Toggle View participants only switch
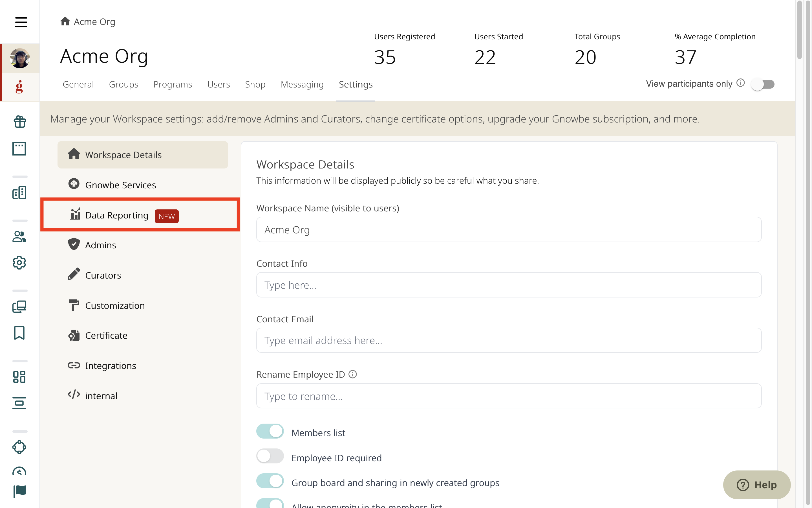This screenshot has width=812, height=508. pyautogui.click(x=763, y=84)
